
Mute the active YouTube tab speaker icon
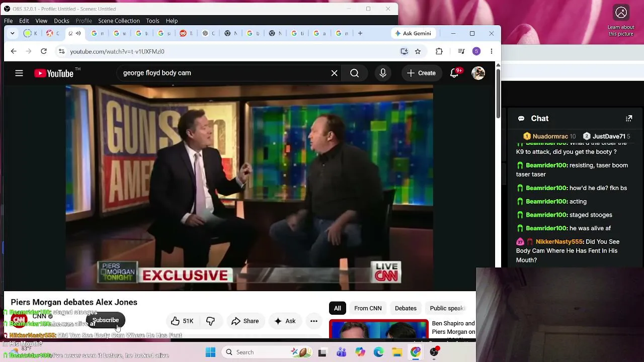(x=78, y=33)
